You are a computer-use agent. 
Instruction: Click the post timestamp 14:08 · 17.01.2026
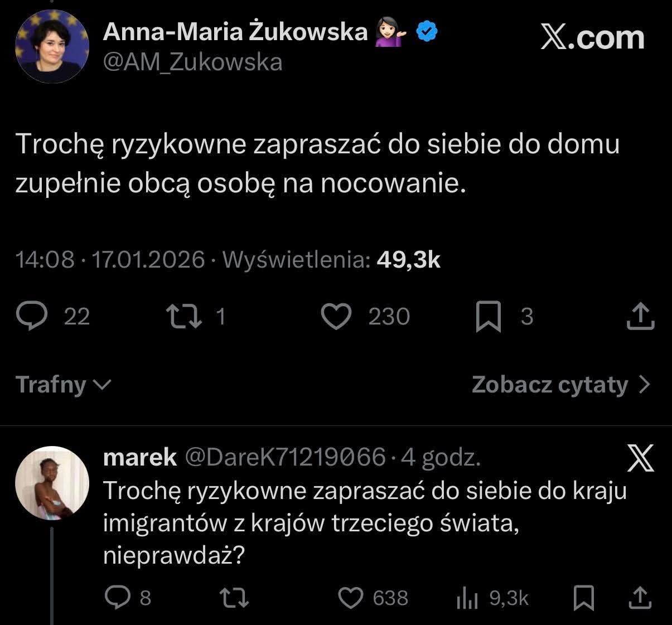(x=110, y=260)
